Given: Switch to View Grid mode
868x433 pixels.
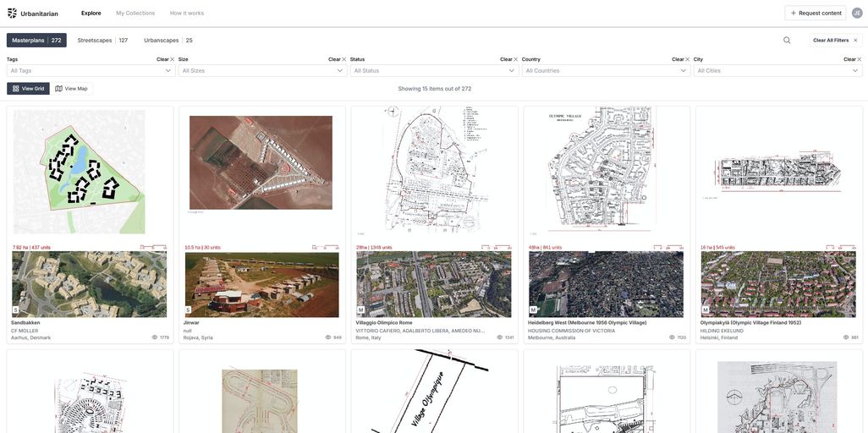Looking at the screenshot, I should pos(28,89).
